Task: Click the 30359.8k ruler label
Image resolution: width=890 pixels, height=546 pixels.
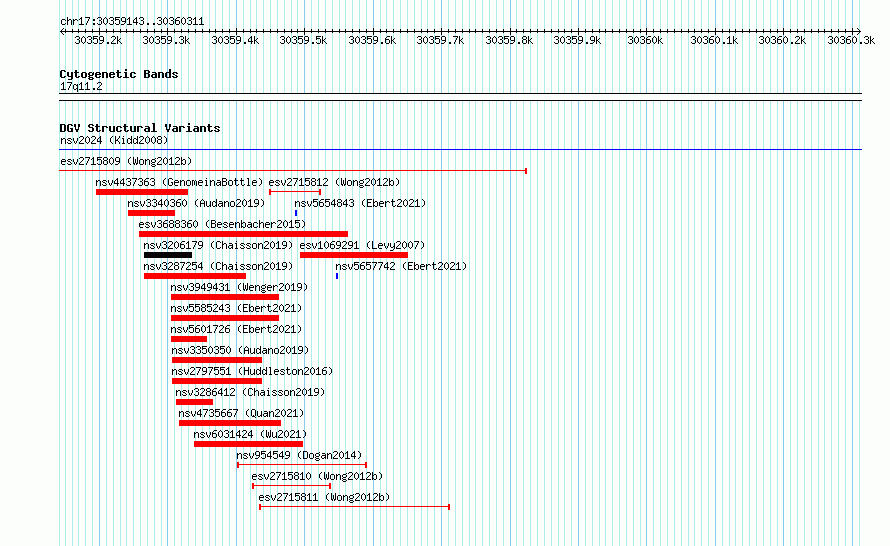Action: [x=509, y=40]
